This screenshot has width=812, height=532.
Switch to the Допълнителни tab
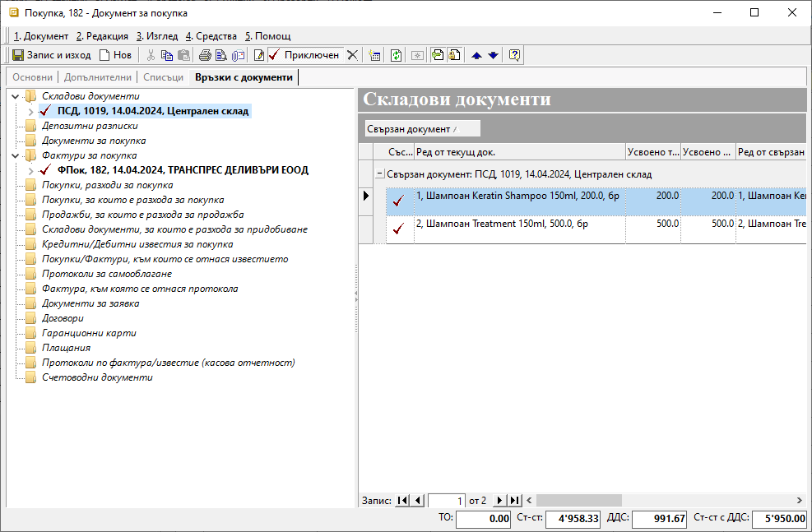[x=98, y=77]
